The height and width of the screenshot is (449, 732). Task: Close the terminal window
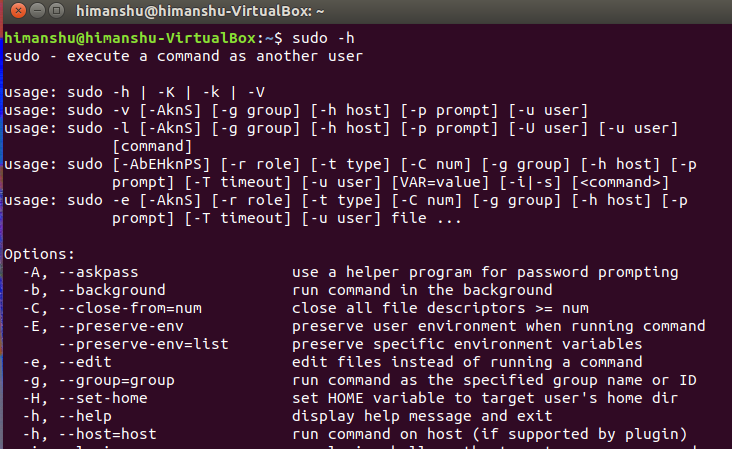[13, 12]
